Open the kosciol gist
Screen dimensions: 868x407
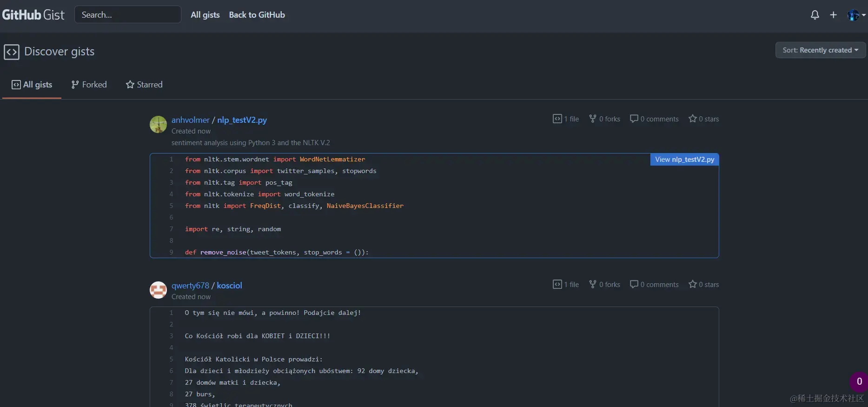tap(229, 286)
